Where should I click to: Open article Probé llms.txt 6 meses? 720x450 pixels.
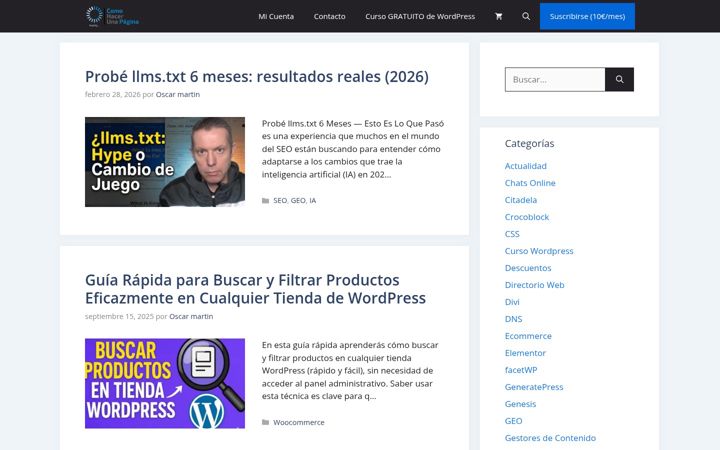[257, 76]
